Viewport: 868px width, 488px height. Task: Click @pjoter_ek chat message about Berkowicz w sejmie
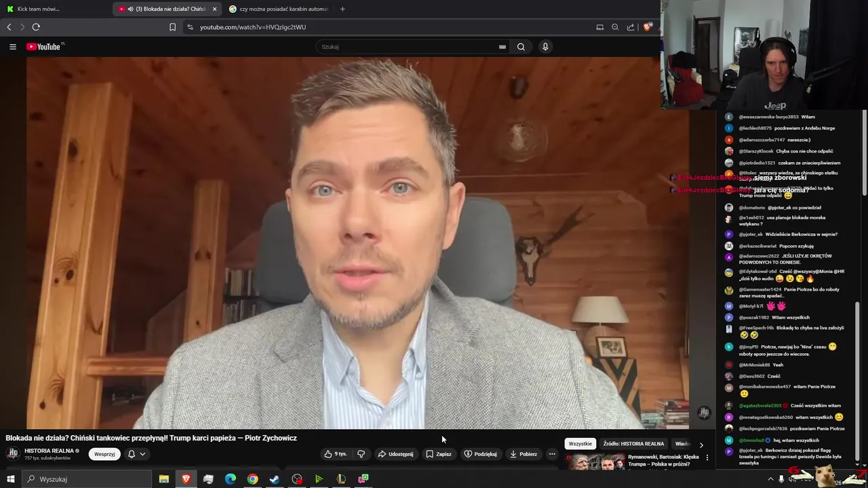click(x=788, y=235)
